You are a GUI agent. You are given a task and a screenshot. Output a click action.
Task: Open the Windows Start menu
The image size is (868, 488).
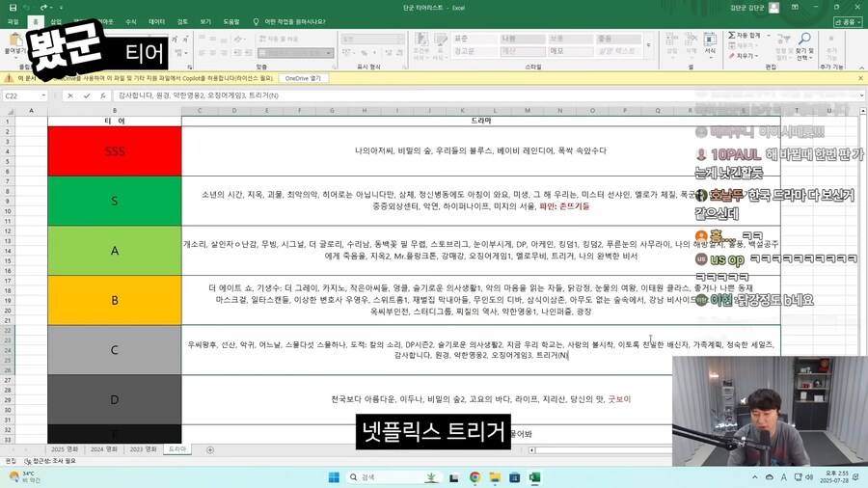point(334,477)
